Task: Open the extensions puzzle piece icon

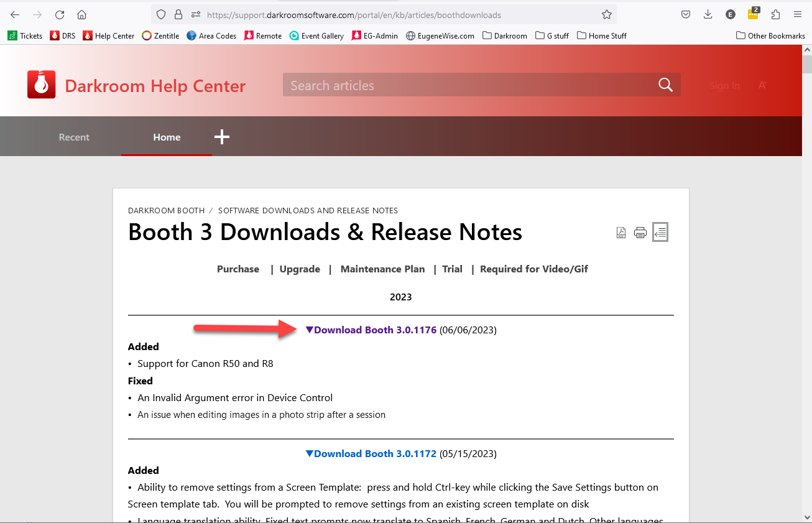Action: (x=775, y=14)
